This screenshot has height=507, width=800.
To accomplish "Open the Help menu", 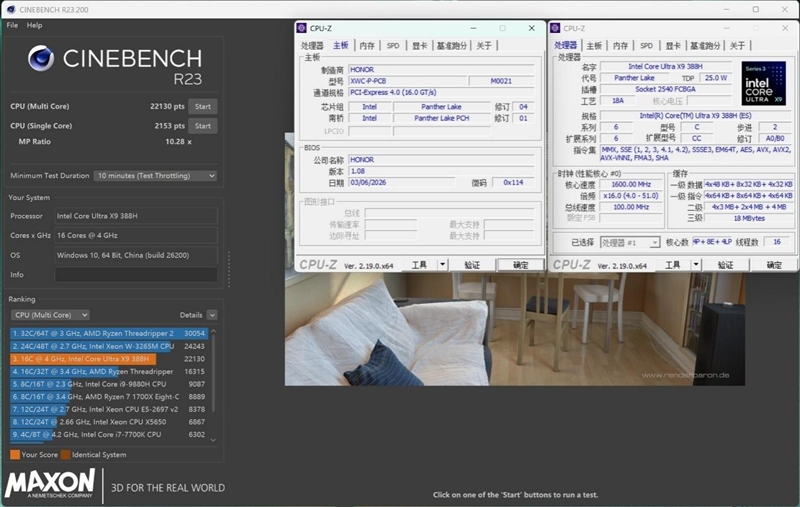I will 34,25.
